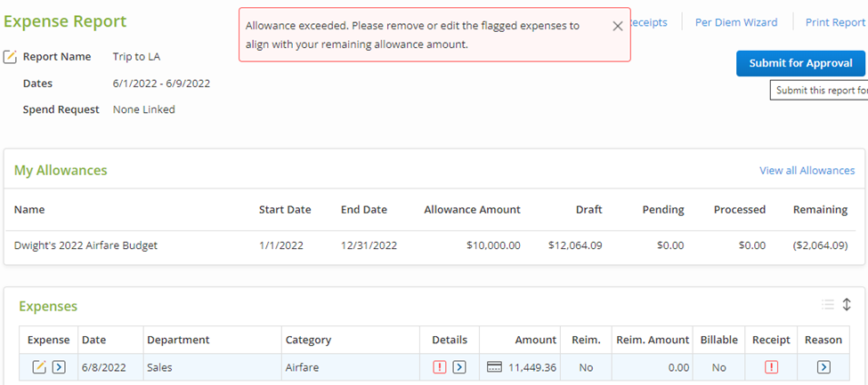Dismiss the Allowance exceeded alert
Image resolution: width=868 pixels, height=385 pixels.
tap(618, 26)
